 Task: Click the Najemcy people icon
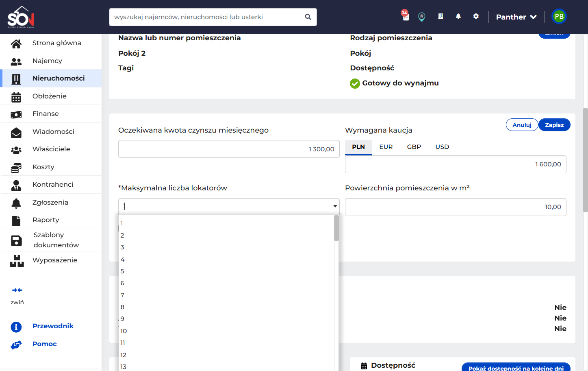pos(16,61)
